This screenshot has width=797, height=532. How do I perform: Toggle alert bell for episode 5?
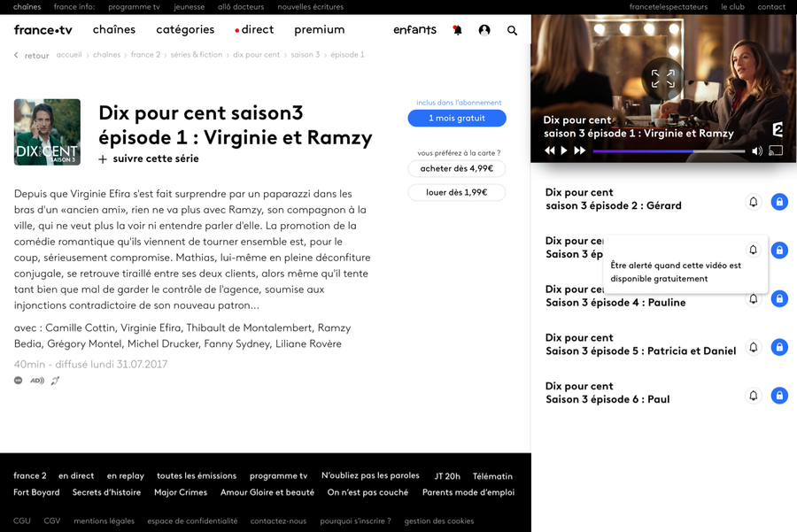(x=754, y=347)
